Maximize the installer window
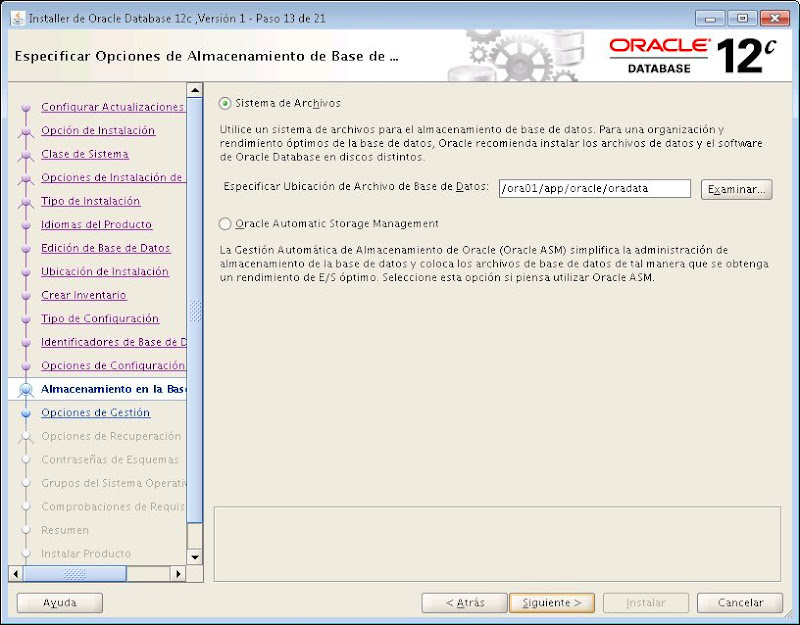The height and width of the screenshot is (625, 800). tap(742, 19)
